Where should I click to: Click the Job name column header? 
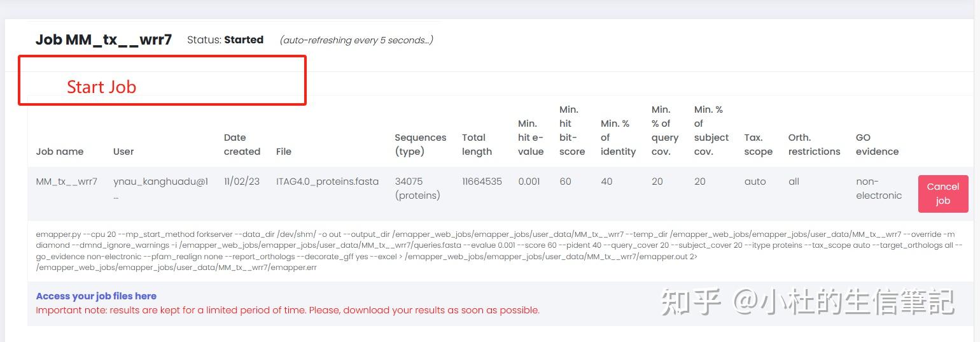pos(60,152)
